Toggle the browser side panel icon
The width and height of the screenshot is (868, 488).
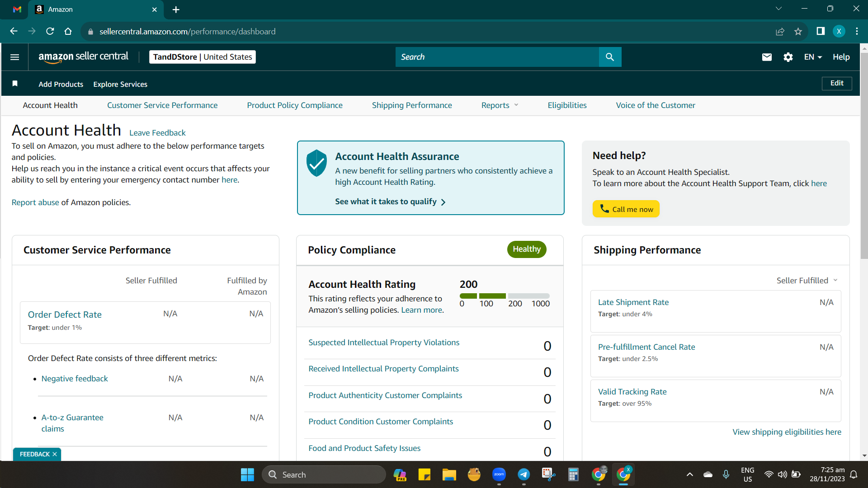point(821,31)
